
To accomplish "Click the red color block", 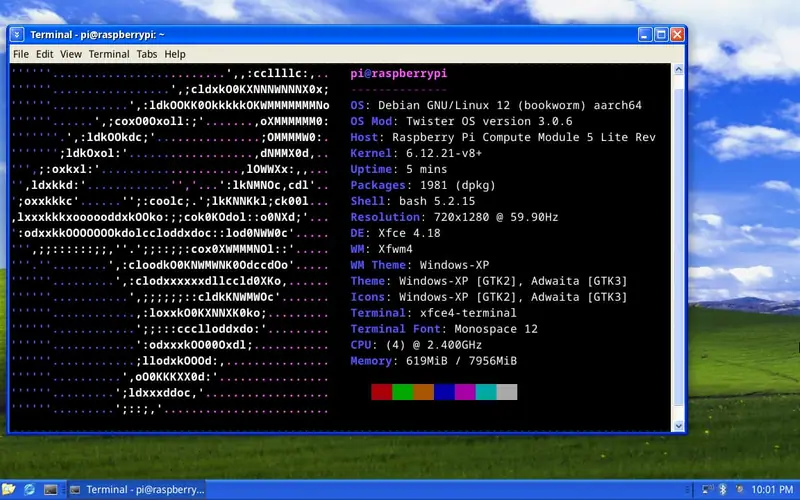I will click(x=382, y=392).
